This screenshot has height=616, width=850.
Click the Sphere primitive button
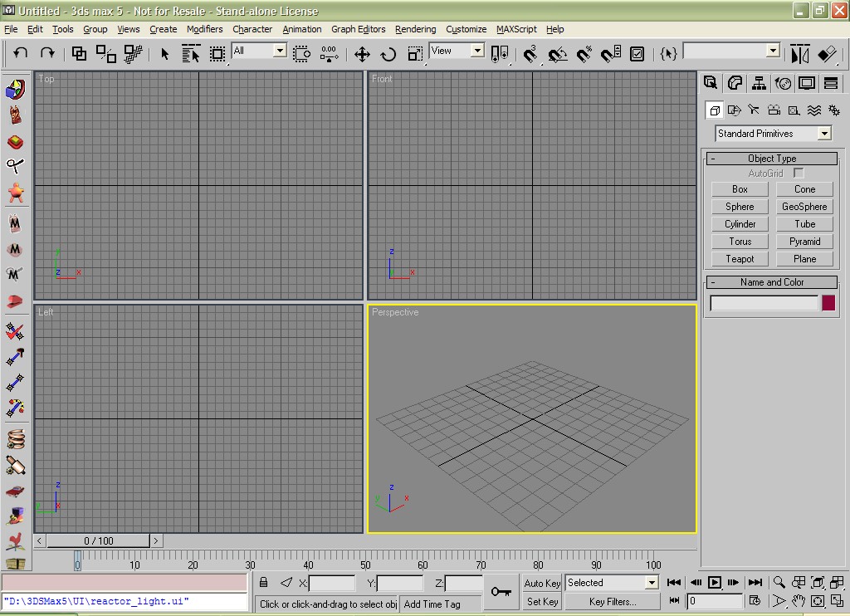(x=740, y=207)
